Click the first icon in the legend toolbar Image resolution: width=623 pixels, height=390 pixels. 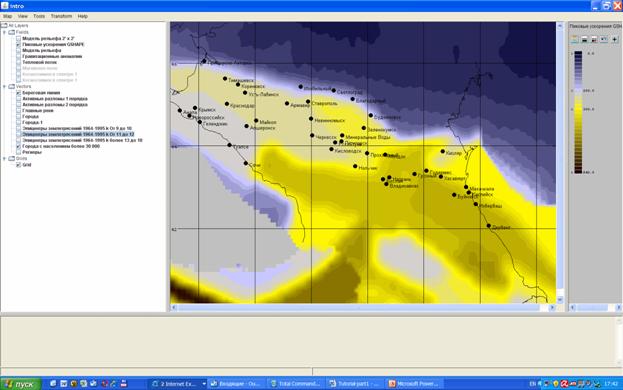tap(574, 39)
